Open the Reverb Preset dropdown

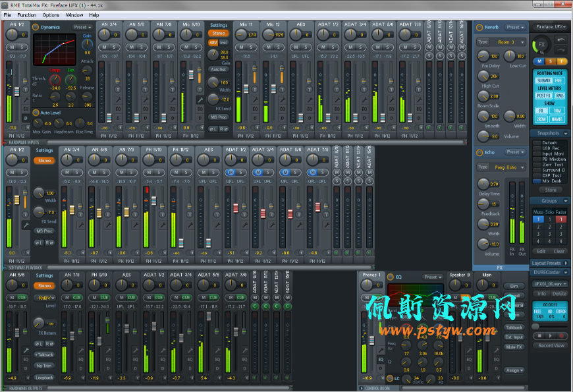pyautogui.click(x=515, y=27)
